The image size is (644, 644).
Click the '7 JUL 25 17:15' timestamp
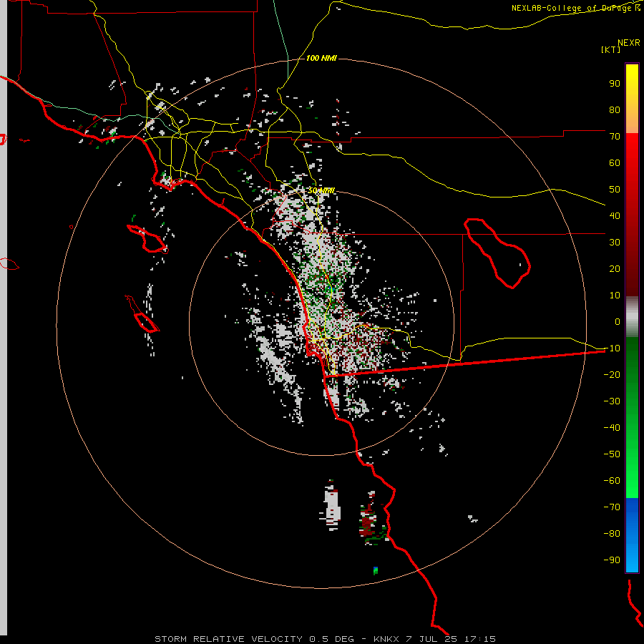point(451,639)
